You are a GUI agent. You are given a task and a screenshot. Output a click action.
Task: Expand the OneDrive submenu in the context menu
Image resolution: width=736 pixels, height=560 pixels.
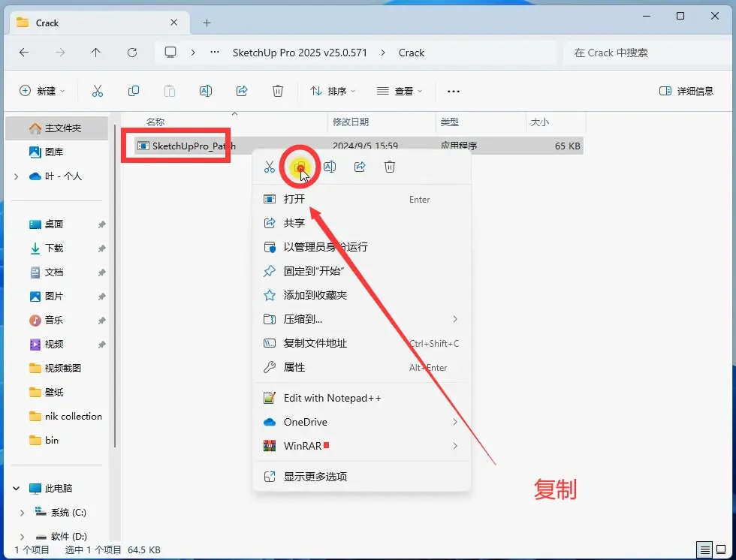tap(455, 422)
